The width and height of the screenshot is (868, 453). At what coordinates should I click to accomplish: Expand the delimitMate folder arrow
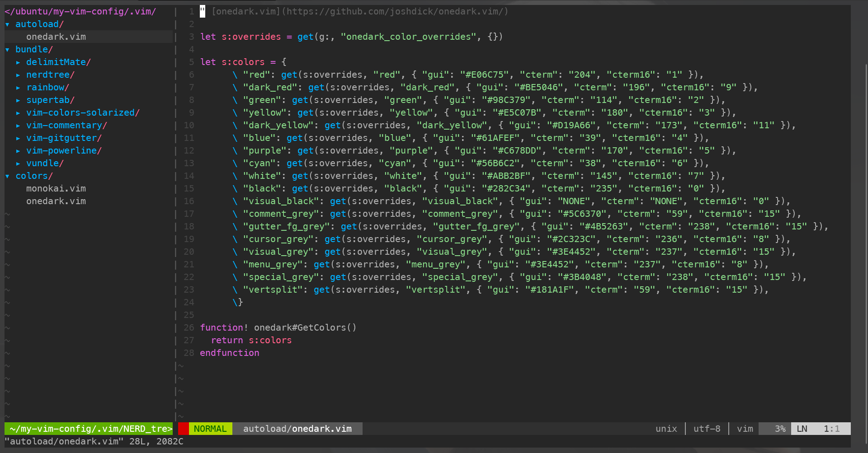(x=18, y=62)
